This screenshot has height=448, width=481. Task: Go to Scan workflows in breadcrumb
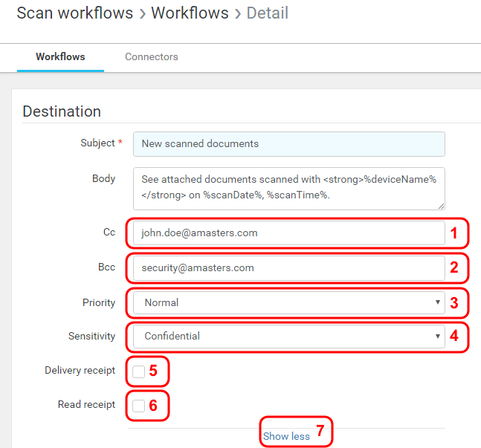pos(74,13)
